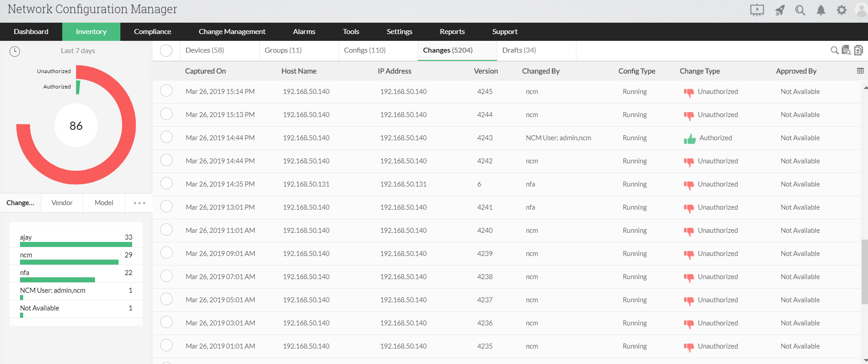Open the user profile avatar menu
The width and height of the screenshot is (868, 364).
[x=861, y=10]
